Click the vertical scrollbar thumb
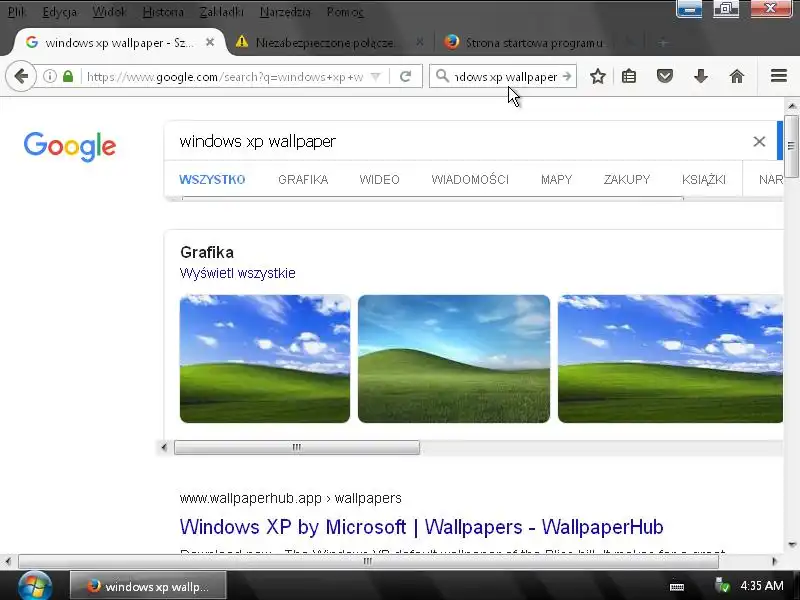 tap(791, 146)
